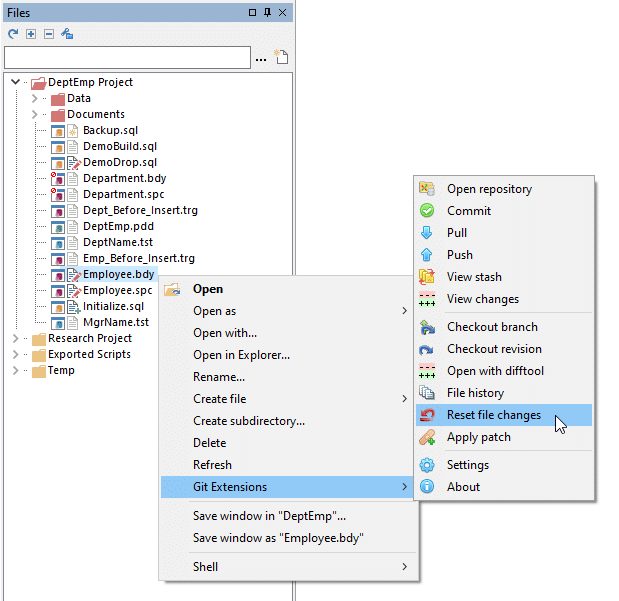Click the expand all plus icon
This screenshot has width=619, height=601.
pos(31,34)
